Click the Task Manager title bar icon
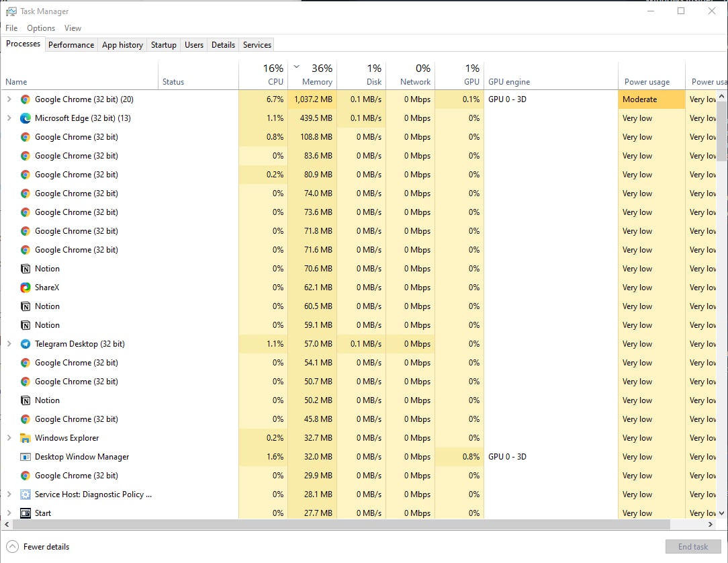 (11, 11)
